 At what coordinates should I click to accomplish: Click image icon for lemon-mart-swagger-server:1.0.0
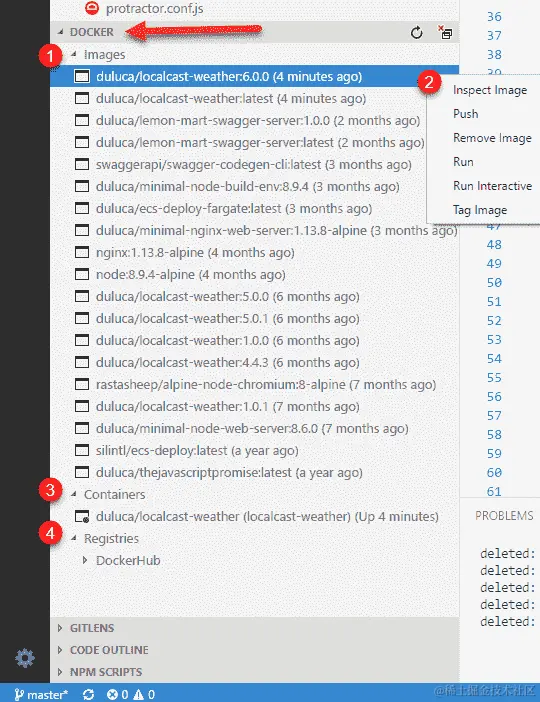pyautogui.click(x=82, y=120)
